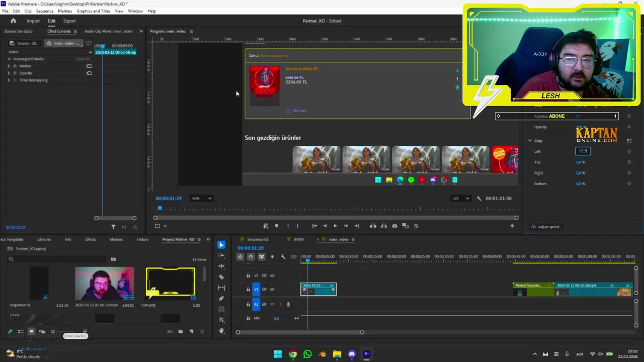Click the filter icon in Effect Controls
Image resolution: width=644 pixels, height=362 pixels.
click(113, 227)
